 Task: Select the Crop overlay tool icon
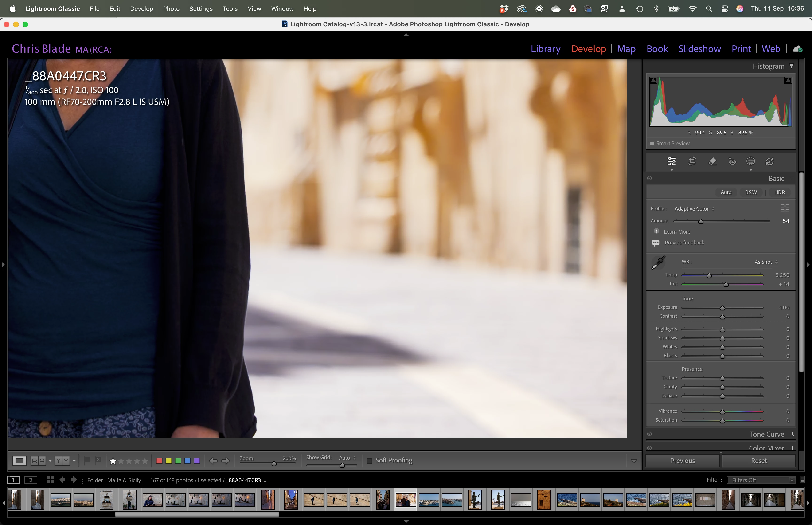tap(692, 161)
